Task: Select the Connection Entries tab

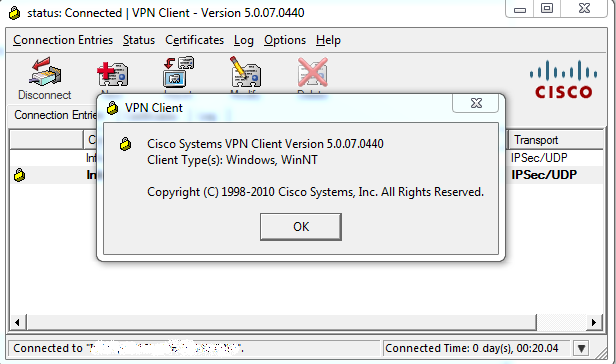Action: click(54, 115)
